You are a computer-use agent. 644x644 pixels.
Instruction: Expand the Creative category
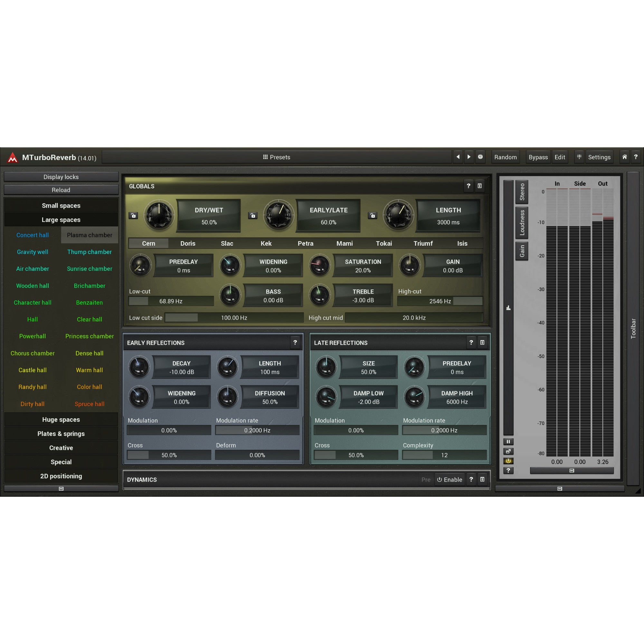[x=61, y=448]
